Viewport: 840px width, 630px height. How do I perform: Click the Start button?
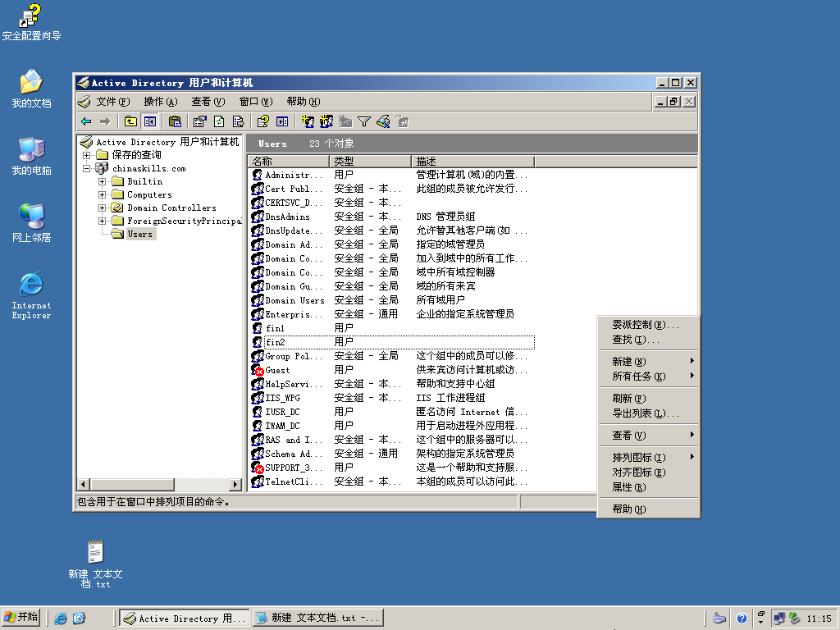pos(21,618)
